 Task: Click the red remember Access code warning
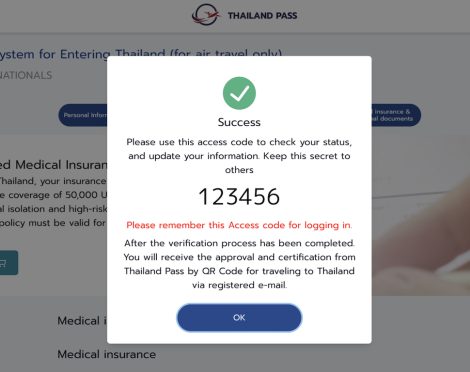pos(239,225)
